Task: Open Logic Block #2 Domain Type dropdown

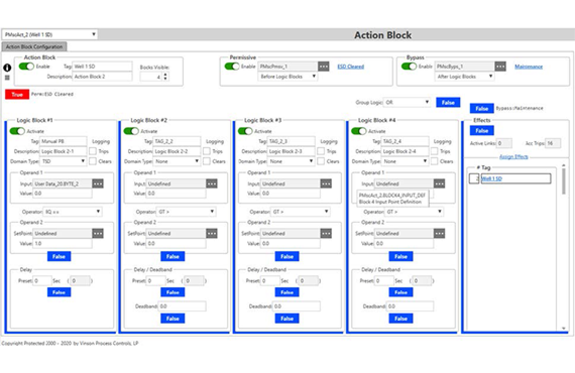Action: click(177, 161)
